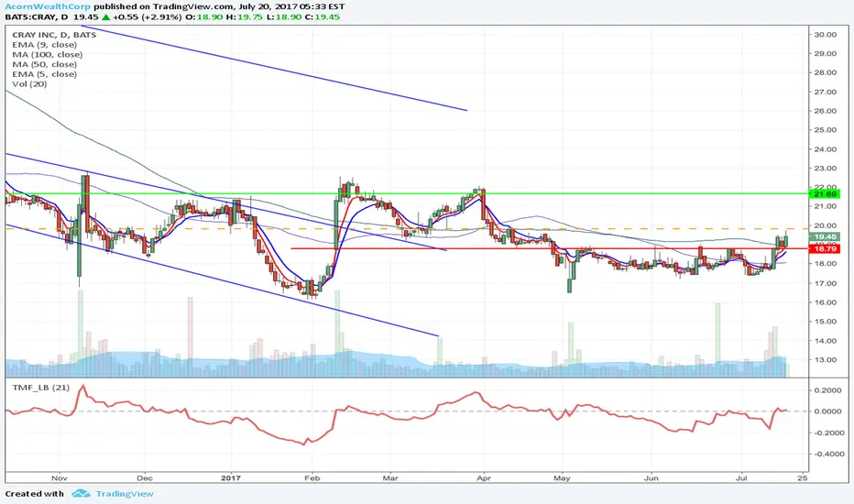Click the EMA (5, close) indicator label
The width and height of the screenshot is (854, 504).
[x=44, y=74]
